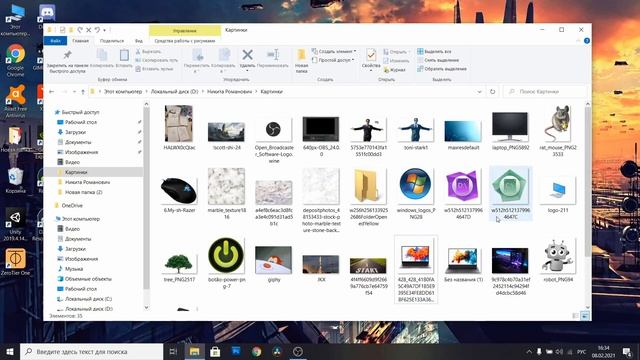Image resolution: width=640 pixels, height=360 pixels.
Task: Click the Move to (Переместить в) icon
Action: pos(197,60)
